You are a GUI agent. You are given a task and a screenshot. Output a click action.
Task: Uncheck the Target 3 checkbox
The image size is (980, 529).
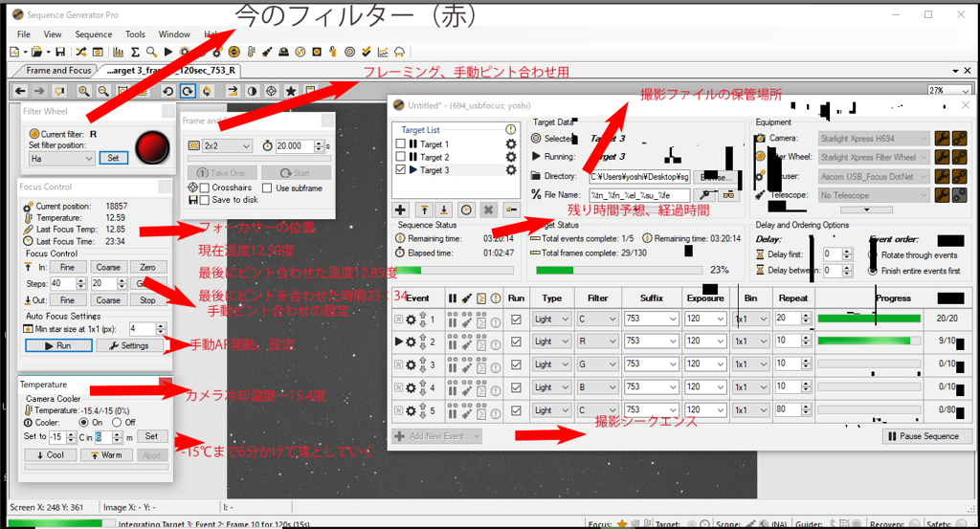coord(401,170)
